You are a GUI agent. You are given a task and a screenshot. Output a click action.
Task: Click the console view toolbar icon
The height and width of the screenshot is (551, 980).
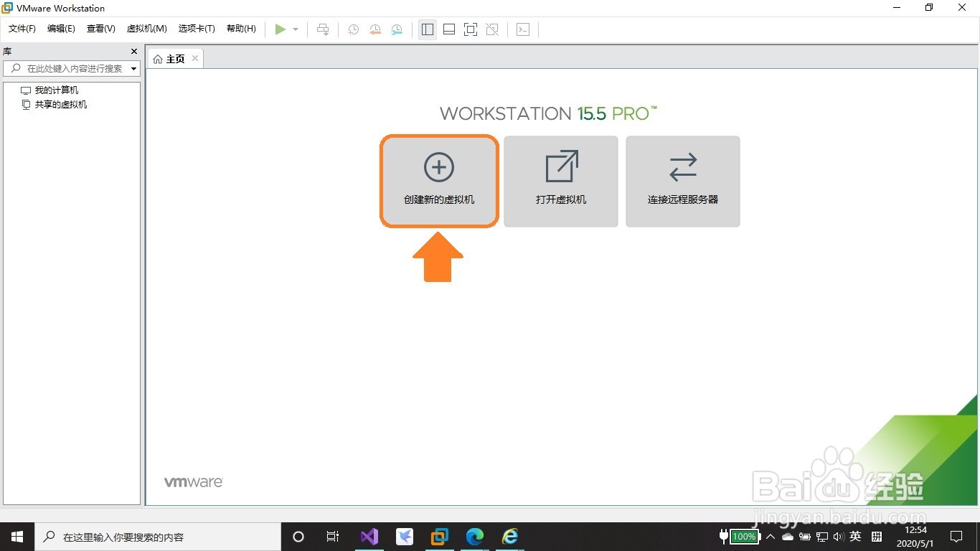(x=523, y=29)
